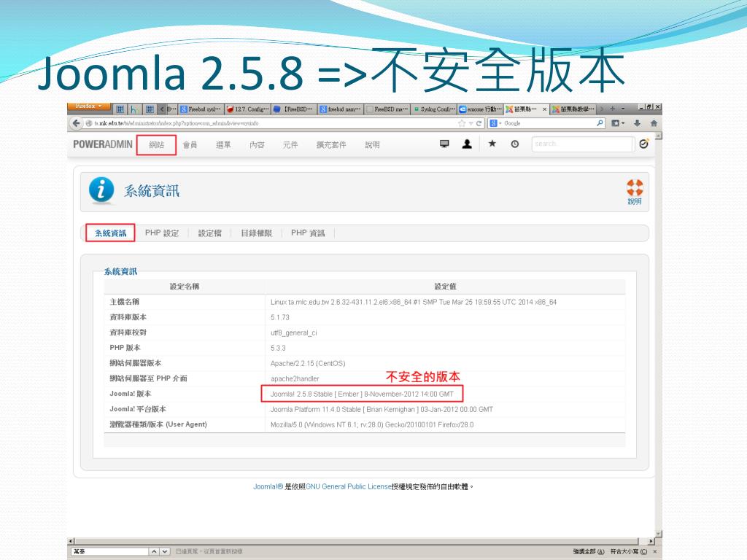The height and width of the screenshot is (560, 747).
Task: Select the 設定檔 tab
Action: click(x=209, y=233)
